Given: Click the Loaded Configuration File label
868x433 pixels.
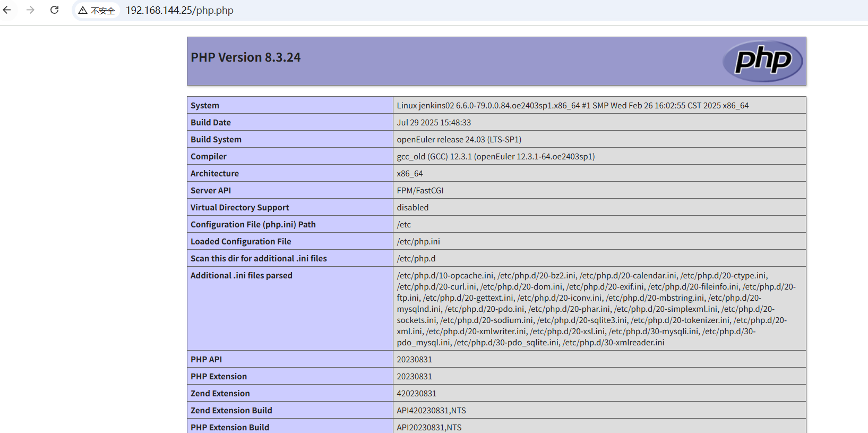Looking at the screenshot, I should point(241,242).
